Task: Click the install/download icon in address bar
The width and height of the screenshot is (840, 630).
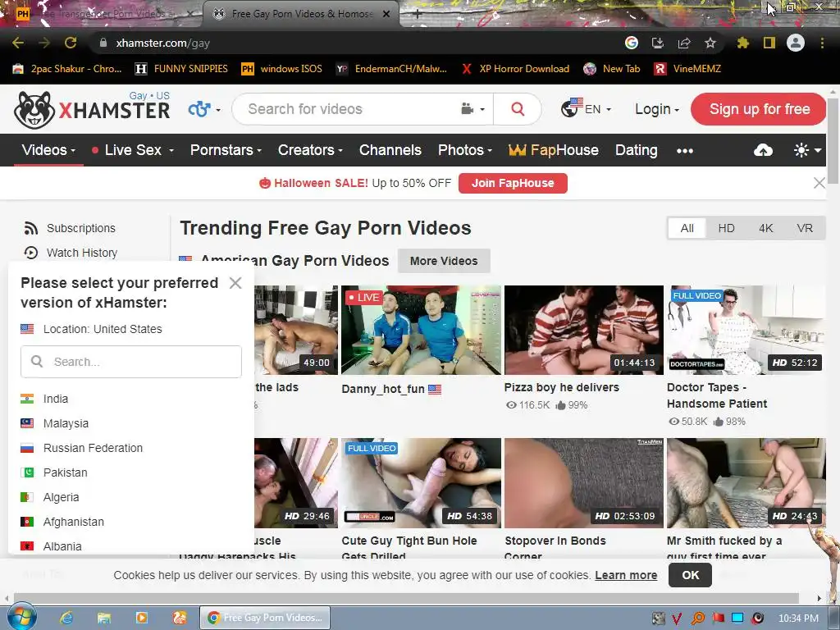Action: click(658, 43)
